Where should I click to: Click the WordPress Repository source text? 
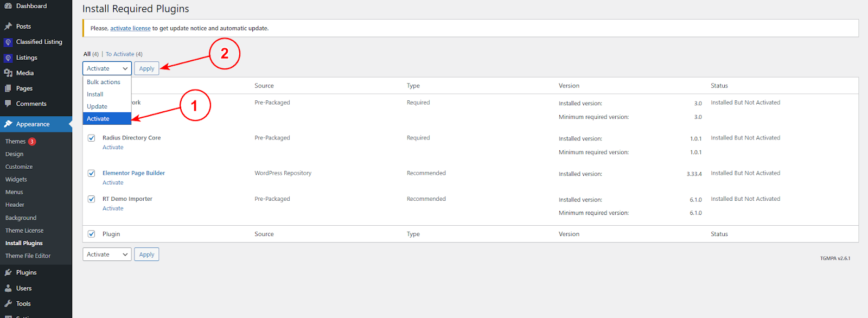pos(283,173)
